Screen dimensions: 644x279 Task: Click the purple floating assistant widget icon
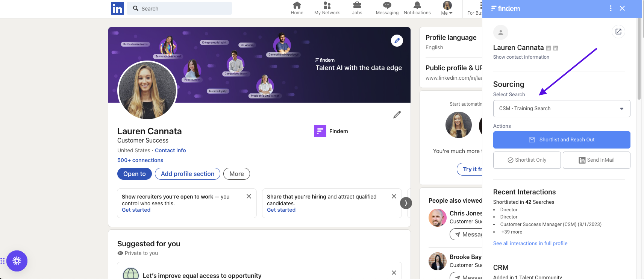pyautogui.click(x=17, y=261)
